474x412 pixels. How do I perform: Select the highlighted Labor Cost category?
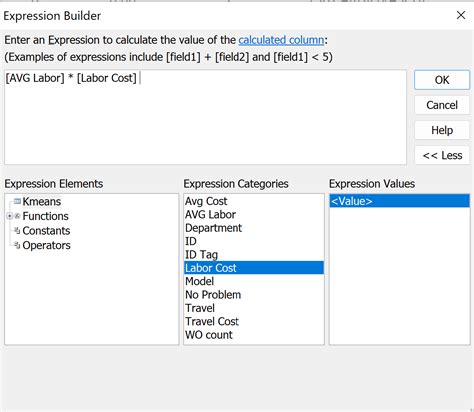point(254,268)
